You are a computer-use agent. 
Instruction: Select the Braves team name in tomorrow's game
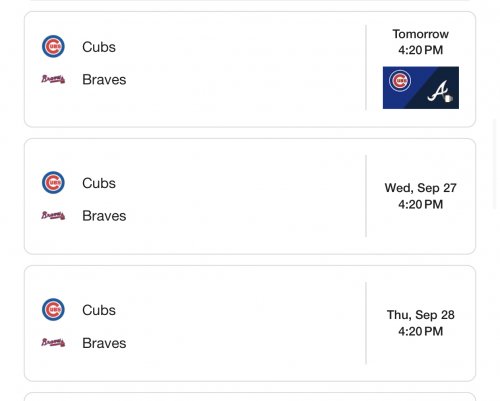click(x=104, y=80)
